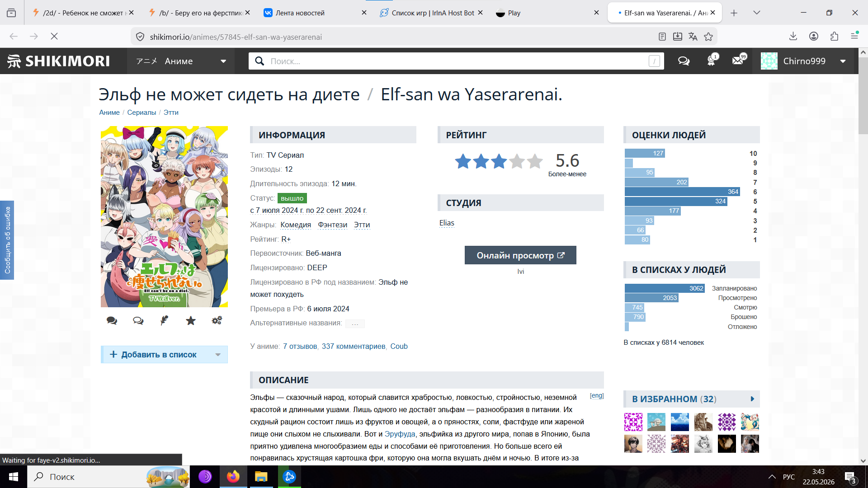Screen dimensions: 868x488
Task: Open the Комедия genre link
Action: (x=296, y=225)
